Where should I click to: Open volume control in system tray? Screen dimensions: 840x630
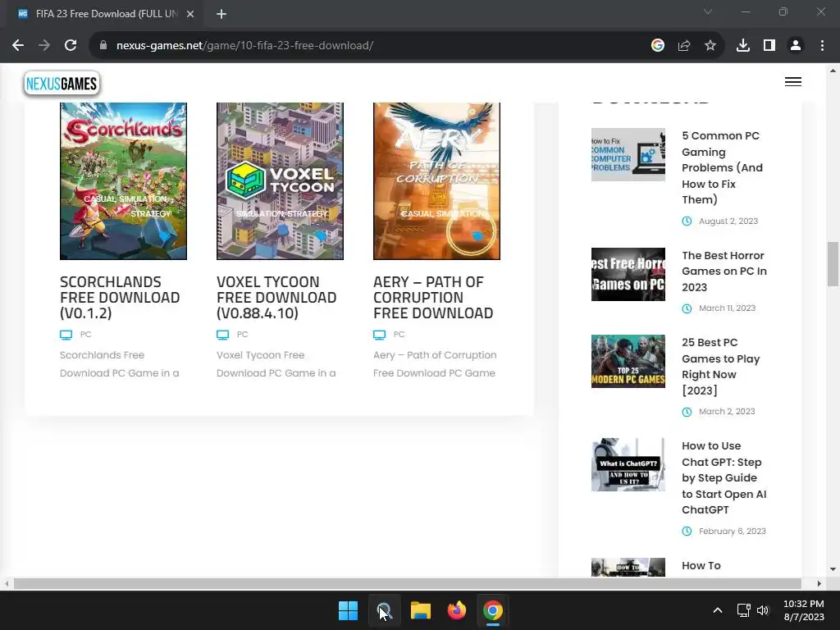(763, 610)
